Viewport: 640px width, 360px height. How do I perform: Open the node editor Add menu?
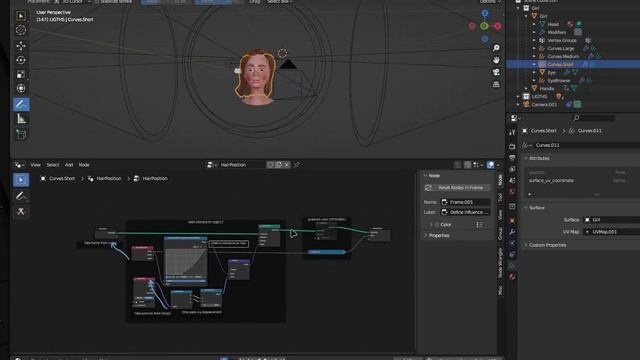[x=69, y=165]
